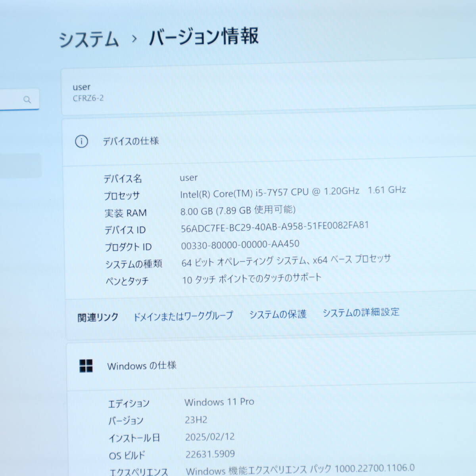Image resolution: width=476 pixels, height=476 pixels.
Task: Select the 8.00 GB RAM value
Action: (238, 210)
